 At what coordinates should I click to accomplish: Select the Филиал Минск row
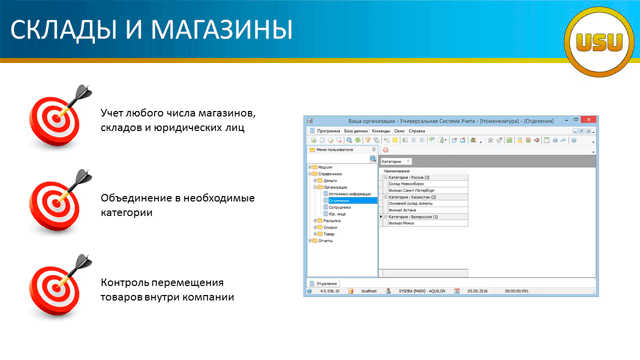point(427,223)
